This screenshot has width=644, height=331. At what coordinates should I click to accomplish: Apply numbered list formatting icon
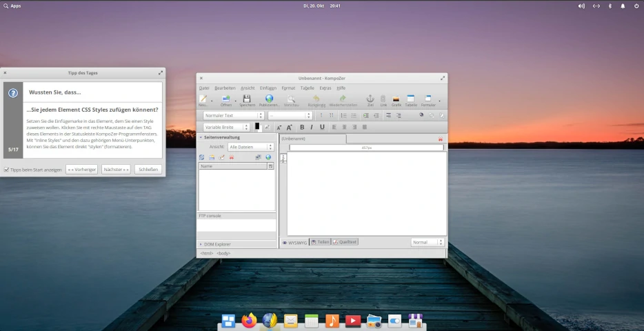(x=344, y=116)
